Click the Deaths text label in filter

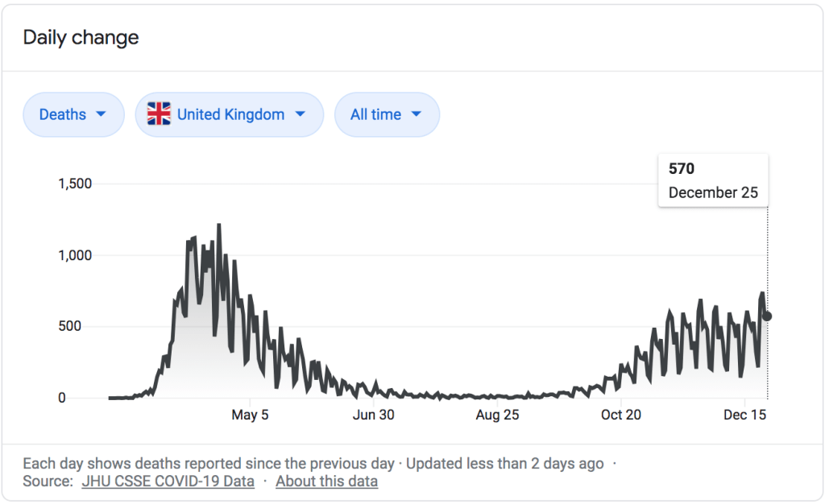pos(62,114)
